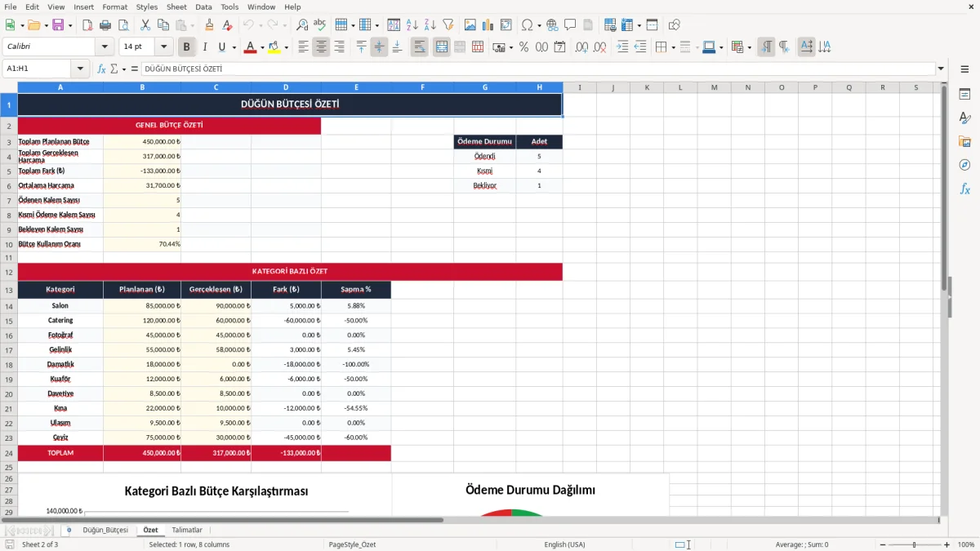
Task: Open the Data menu
Action: [203, 7]
